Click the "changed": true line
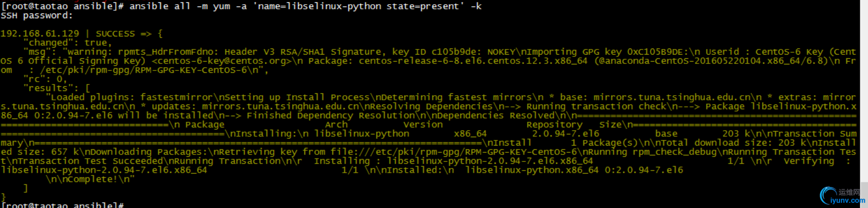Viewport: 868px width, 208px height. point(68,42)
